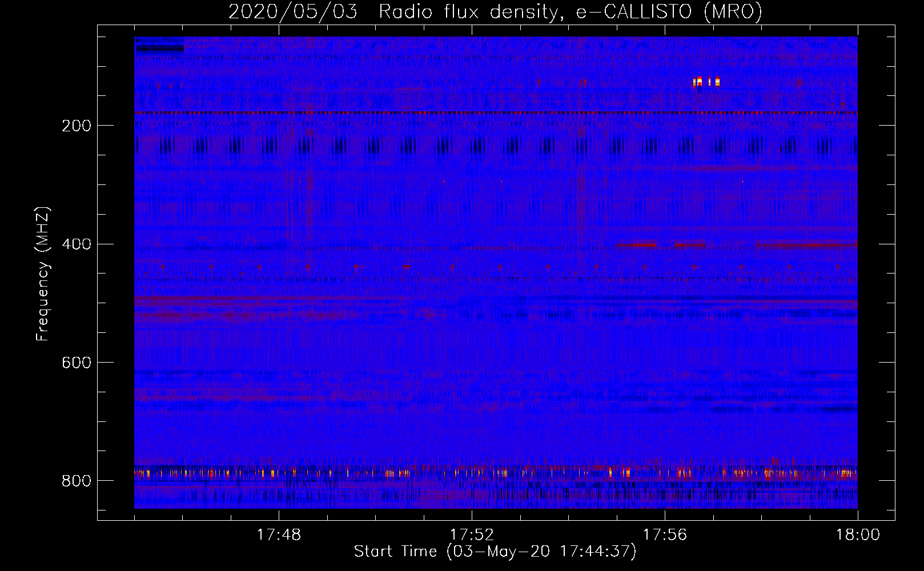The image size is (924, 571).
Task: Click the "Frequency (MHZ)" axis label
Action: [42, 274]
